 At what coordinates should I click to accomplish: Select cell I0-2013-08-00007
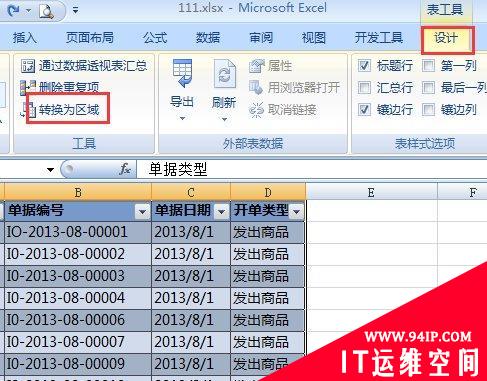tap(78, 342)
